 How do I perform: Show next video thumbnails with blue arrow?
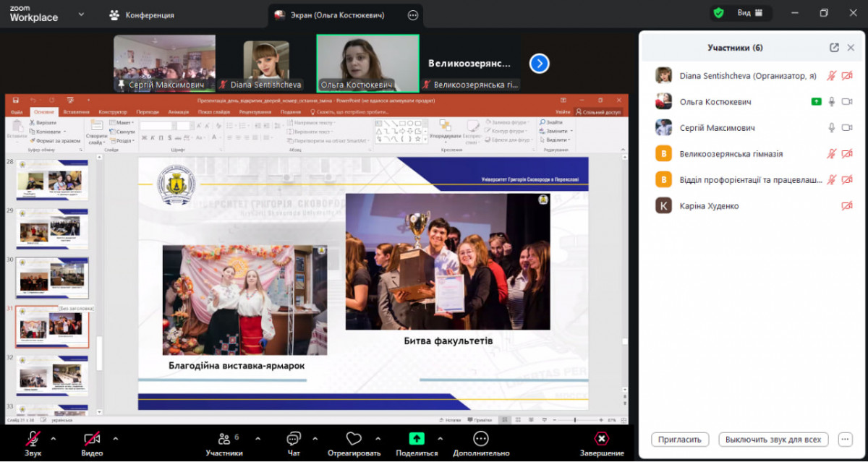pyautogui.click(x=539, y=64)
